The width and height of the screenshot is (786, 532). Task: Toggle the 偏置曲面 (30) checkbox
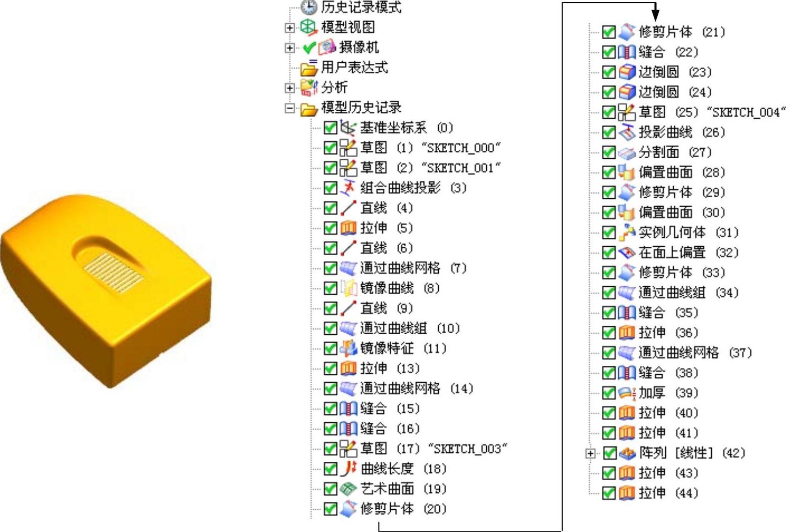coord(609,213)
